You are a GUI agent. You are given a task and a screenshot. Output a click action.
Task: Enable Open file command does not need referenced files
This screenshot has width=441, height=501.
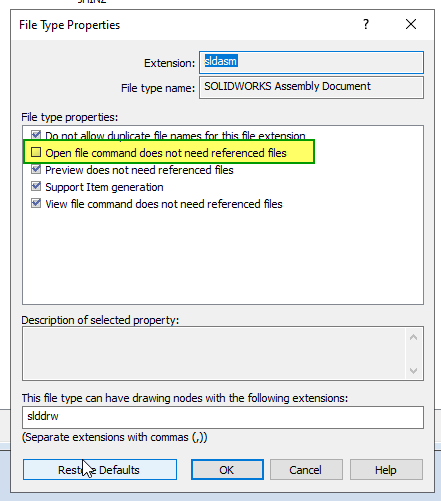(x=36, y=152)
